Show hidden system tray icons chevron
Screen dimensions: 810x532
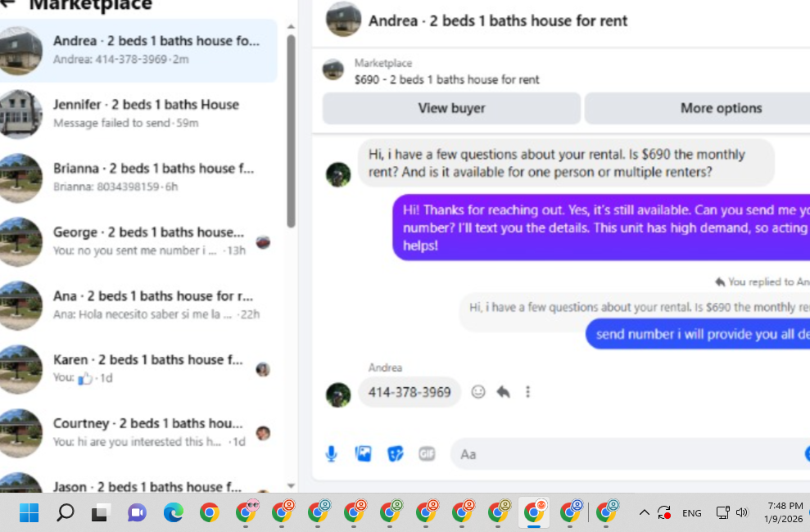pos(645,512)
